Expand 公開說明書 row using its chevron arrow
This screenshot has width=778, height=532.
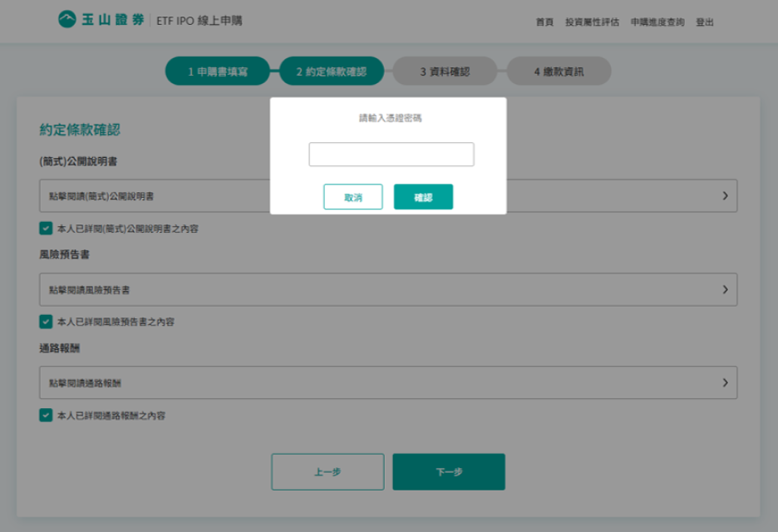tap(725, 196)
